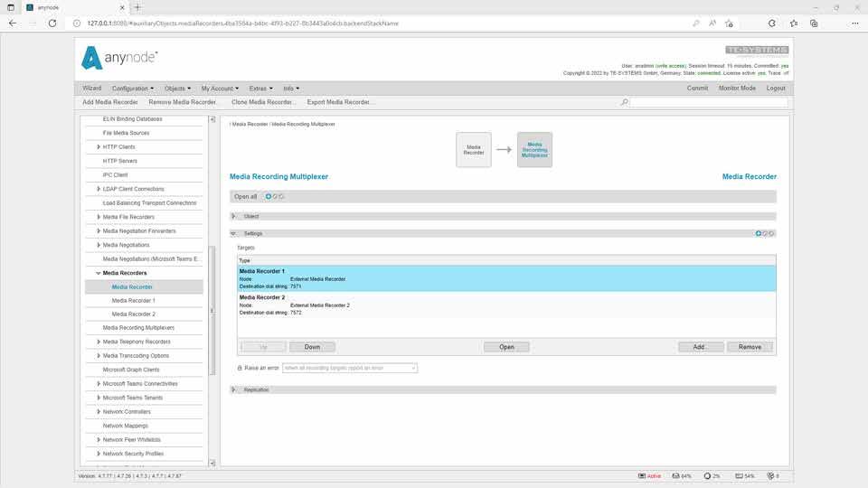Open the Raise an error dropdown
Screen dimensions: 868x488
350,368
